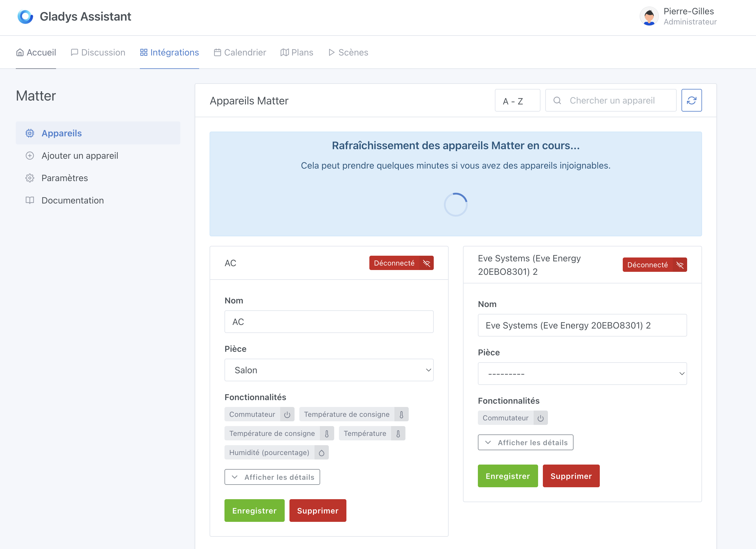Click the refresh Matter devices icon button
The width and height of the screenshot is (756, 549).
point(691,100)
